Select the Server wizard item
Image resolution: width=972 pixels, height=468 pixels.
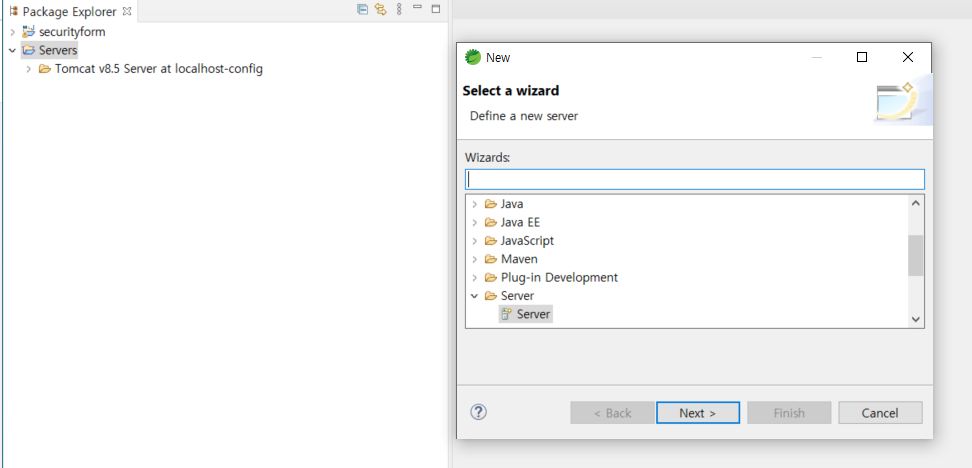(533, 314)
